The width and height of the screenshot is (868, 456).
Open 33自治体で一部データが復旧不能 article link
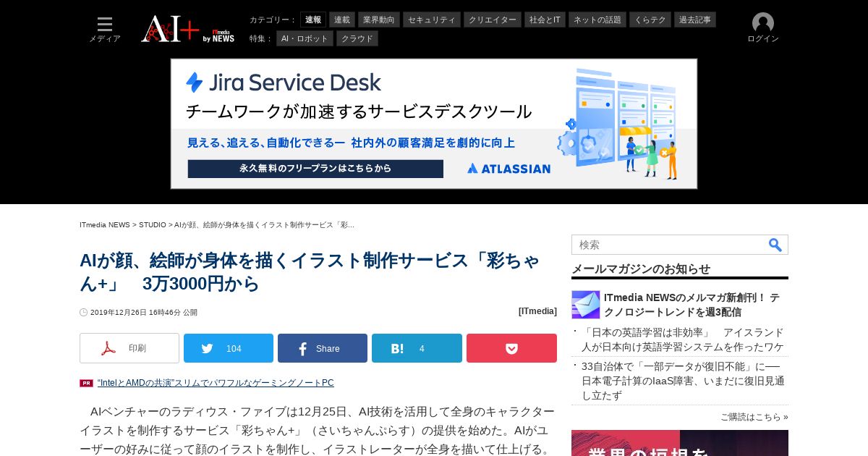pos(683,381)
